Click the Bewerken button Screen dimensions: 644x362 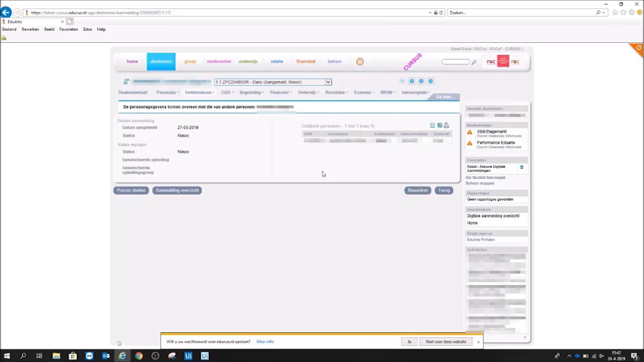coord(418,190)
